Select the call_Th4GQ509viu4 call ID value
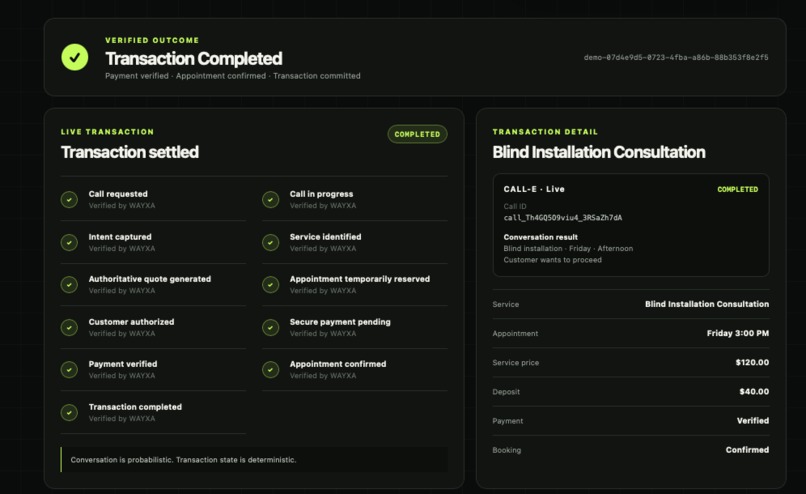806x494 pixels. pyautogui.click(x=563, y=218)
